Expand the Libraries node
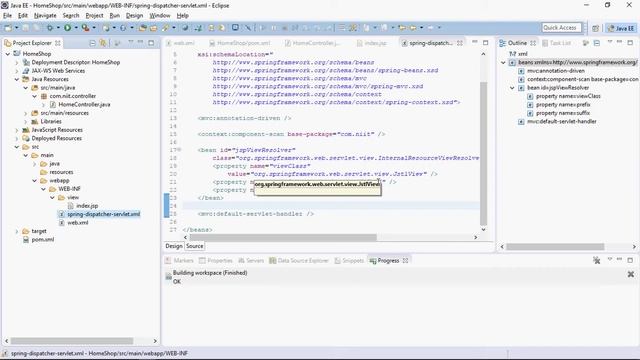640x360 pixels. (x=26, y=122)
